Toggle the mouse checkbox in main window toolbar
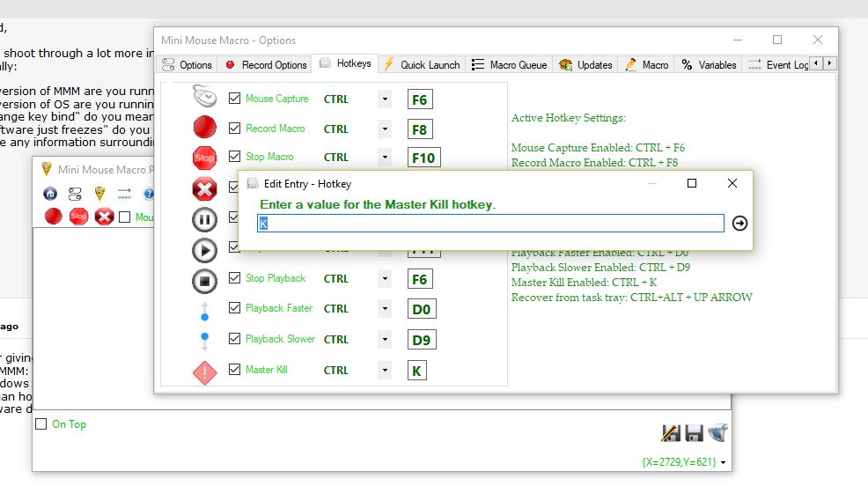Viewport: 868px width, 493px height. point(124,217)
